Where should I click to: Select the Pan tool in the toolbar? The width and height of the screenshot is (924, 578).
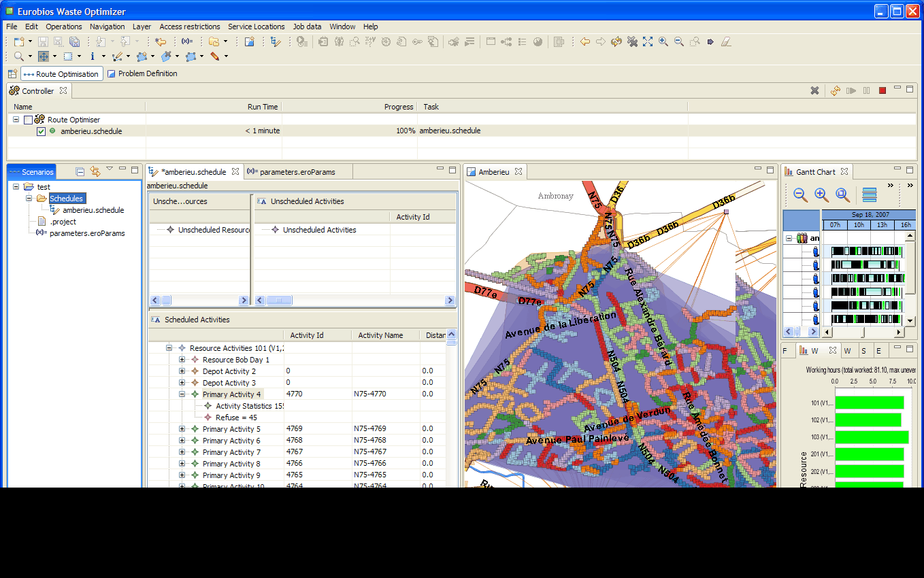pos(44,56)
